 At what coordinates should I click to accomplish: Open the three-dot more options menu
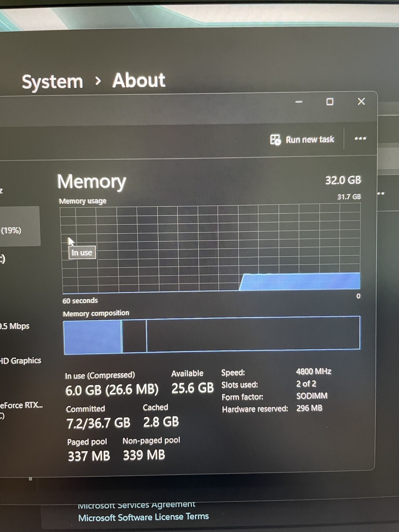tap(360, 138)
